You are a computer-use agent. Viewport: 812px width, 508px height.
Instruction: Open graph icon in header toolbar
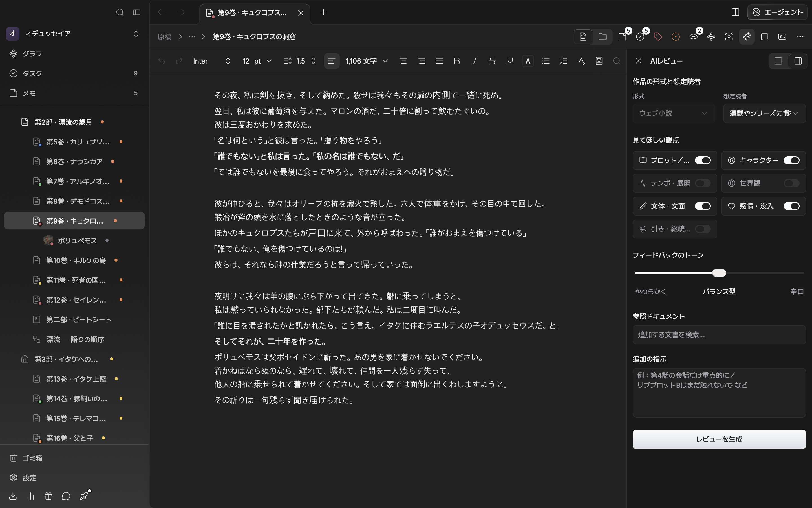tap(711, 37)
